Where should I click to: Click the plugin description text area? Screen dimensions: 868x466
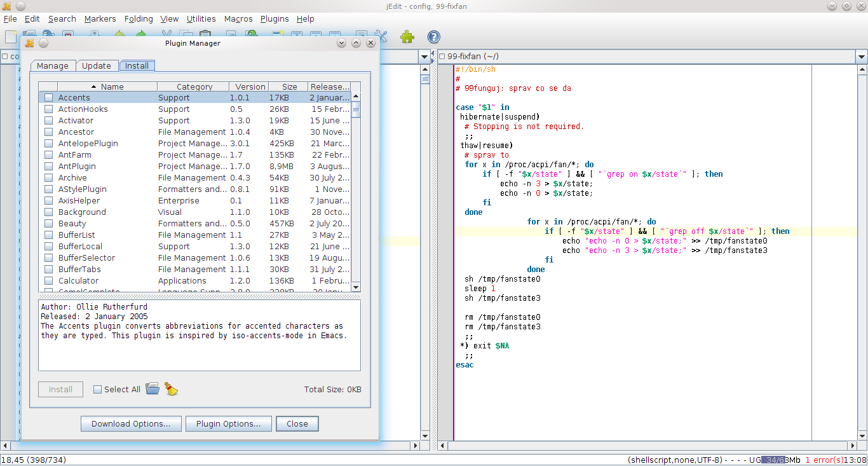200,336
